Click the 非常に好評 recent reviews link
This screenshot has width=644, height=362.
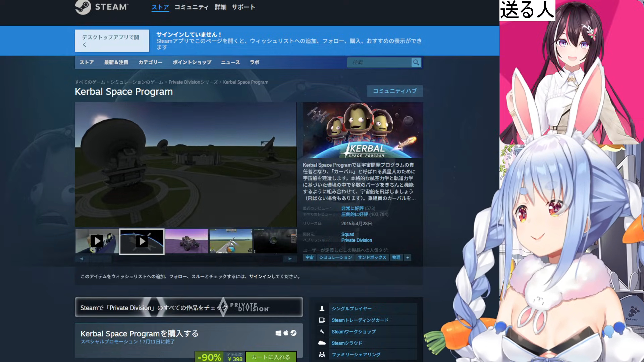[x=352, y=208]
